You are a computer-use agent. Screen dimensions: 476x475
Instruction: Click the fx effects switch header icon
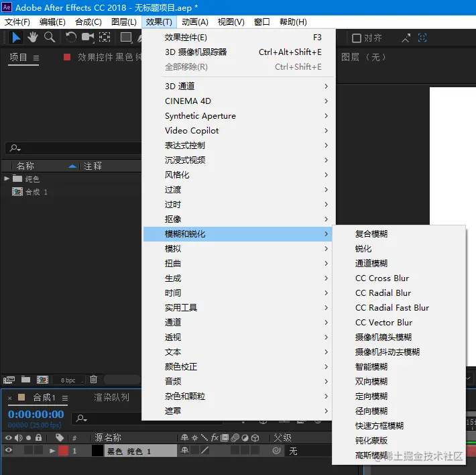point(215,437)
